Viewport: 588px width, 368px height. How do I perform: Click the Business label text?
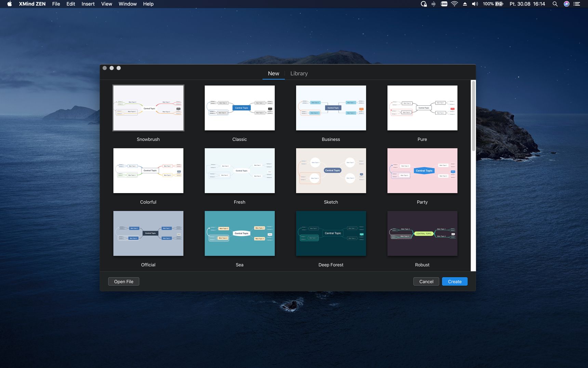point(331,139)
